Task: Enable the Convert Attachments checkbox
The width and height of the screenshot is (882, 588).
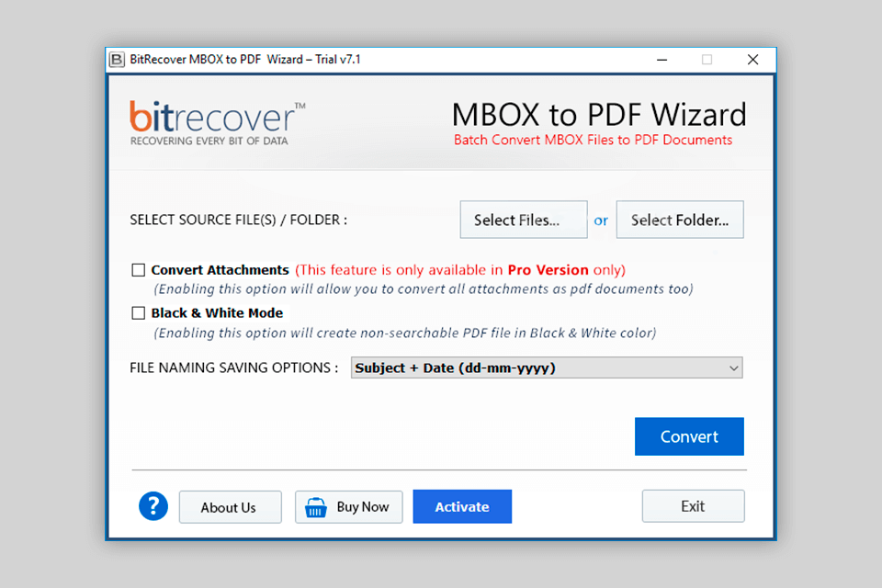Action: [139, 270]
